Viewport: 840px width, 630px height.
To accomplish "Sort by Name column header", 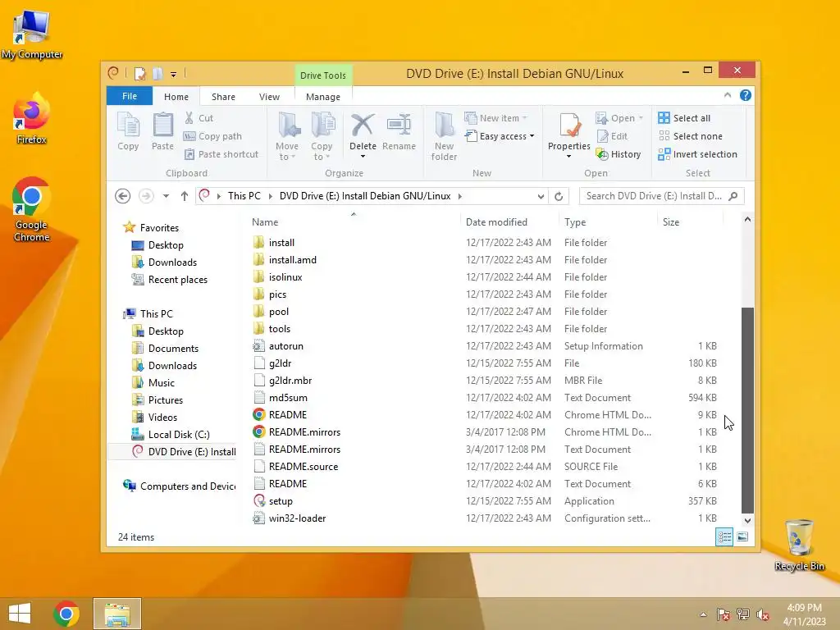I will point(265,222).
